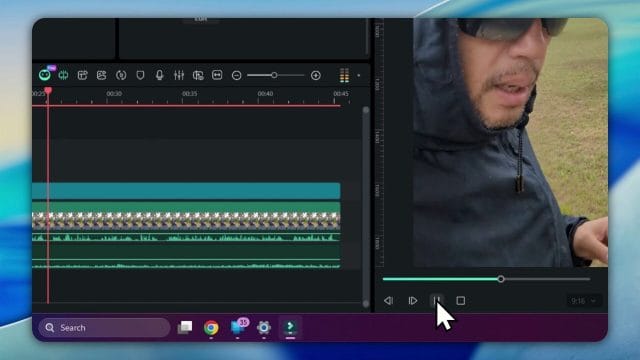Click the text-plus rounded square toolbar icon

(82, 75)
